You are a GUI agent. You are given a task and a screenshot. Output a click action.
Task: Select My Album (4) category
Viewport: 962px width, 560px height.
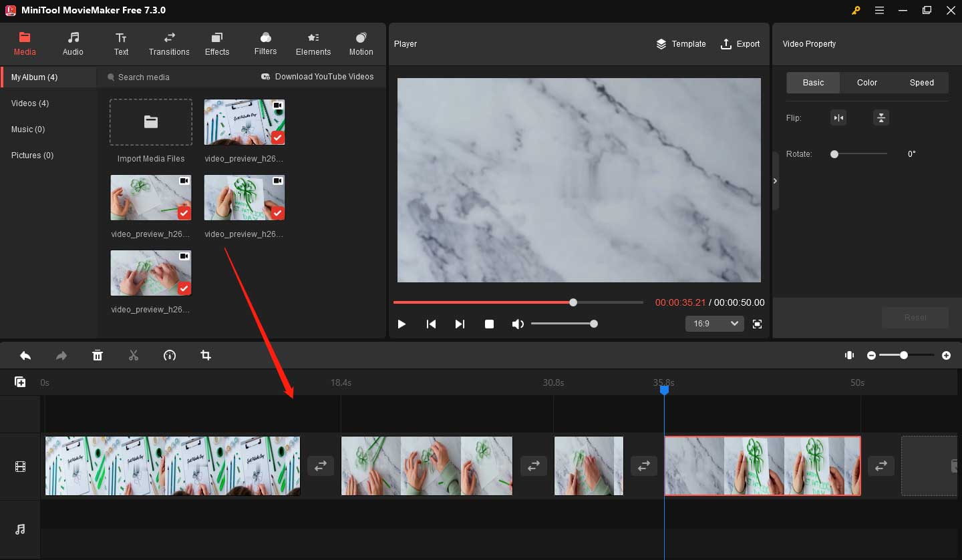pyautogui.click(x=48, y=77)
